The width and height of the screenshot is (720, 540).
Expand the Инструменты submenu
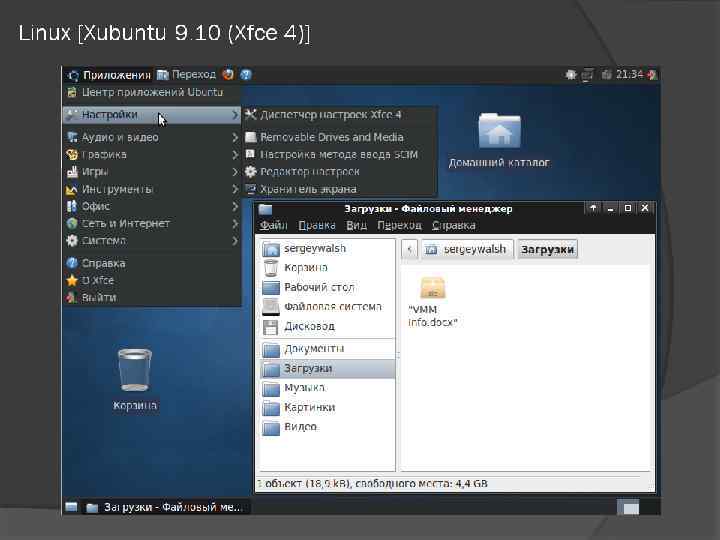point(152,189)
